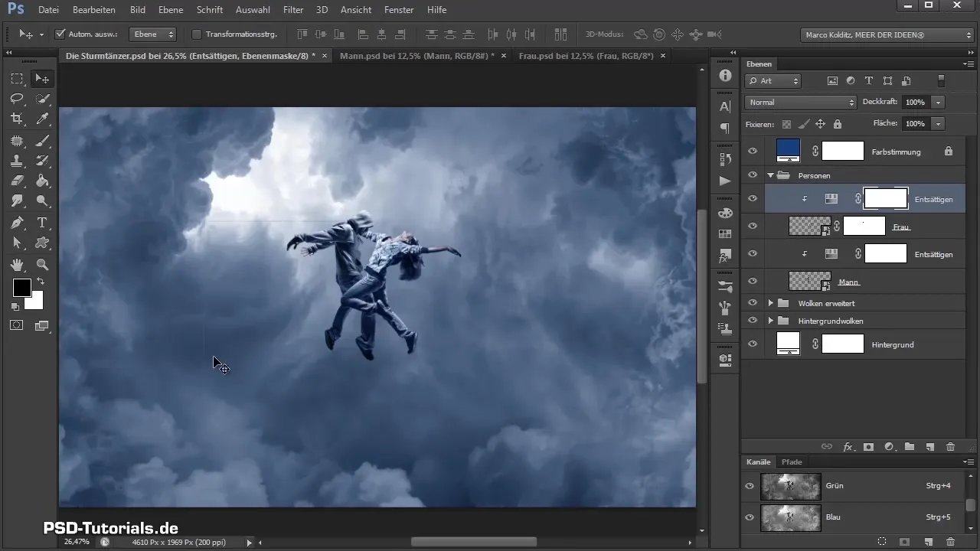The height and width of the screenshot is (551, 980).
Task: Open the Character panel icon
Action: pos(725,107)
